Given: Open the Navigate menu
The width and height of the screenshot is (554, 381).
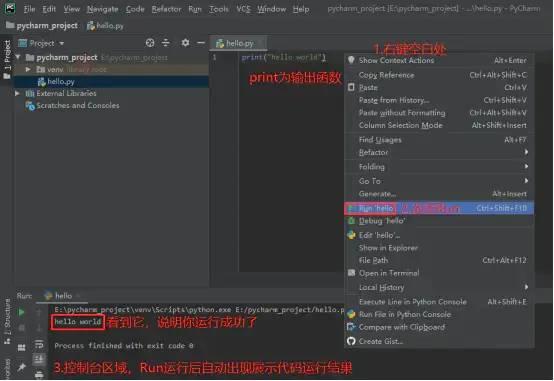Looking at the screenshot, I should [x=102, y=9].
